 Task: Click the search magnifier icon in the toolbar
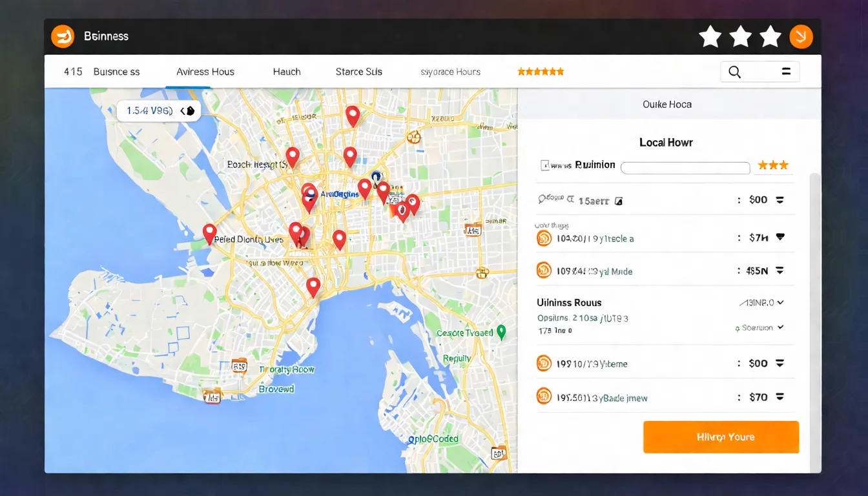(734, 72)
